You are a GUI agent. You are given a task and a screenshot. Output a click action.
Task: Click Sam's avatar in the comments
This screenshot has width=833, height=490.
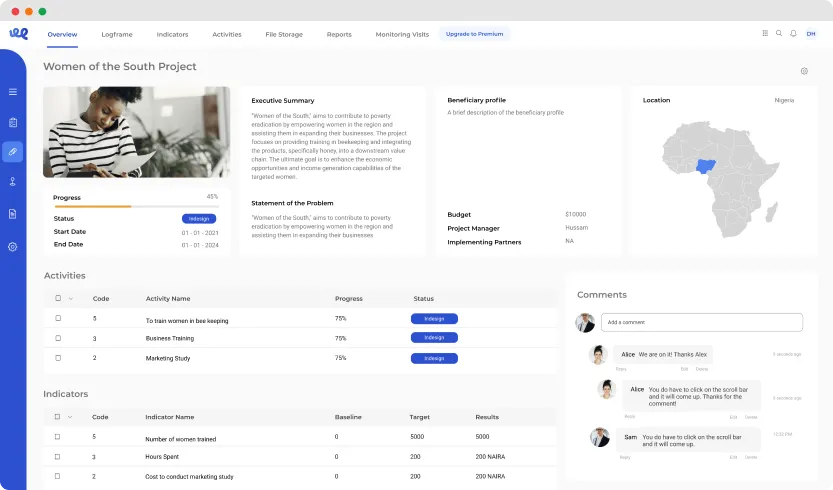click(600, 437)
